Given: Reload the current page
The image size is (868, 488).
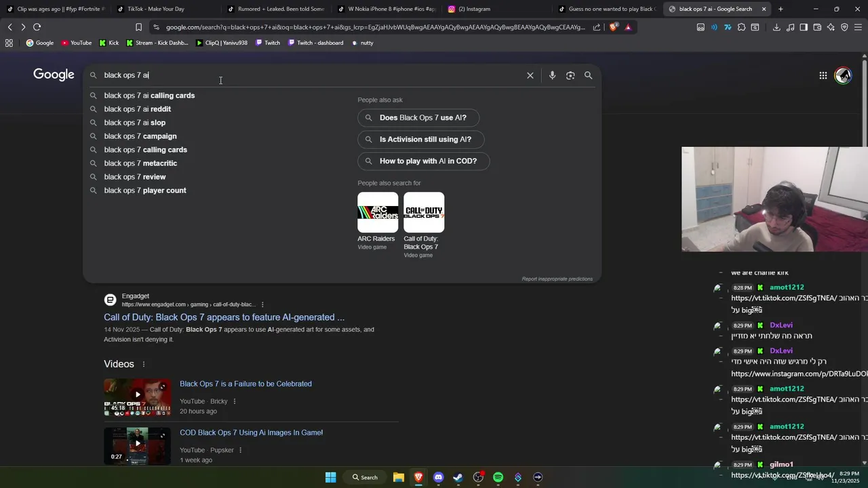Looking at the screenshot, I should [37, 27].
